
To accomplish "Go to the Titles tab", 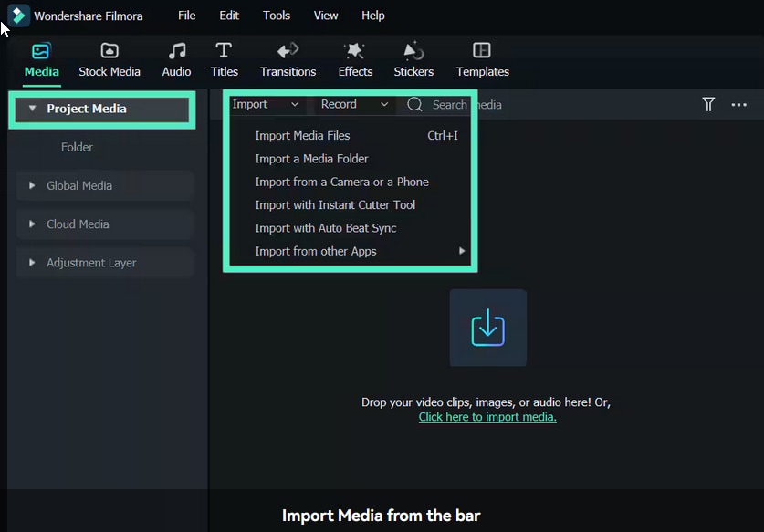I will click(x=225, y=60).
